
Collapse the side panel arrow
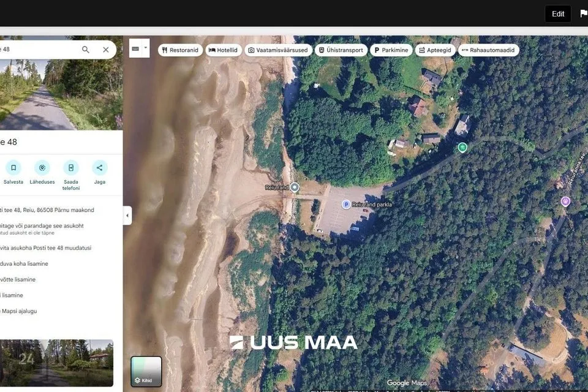click(x=127, y=216)
